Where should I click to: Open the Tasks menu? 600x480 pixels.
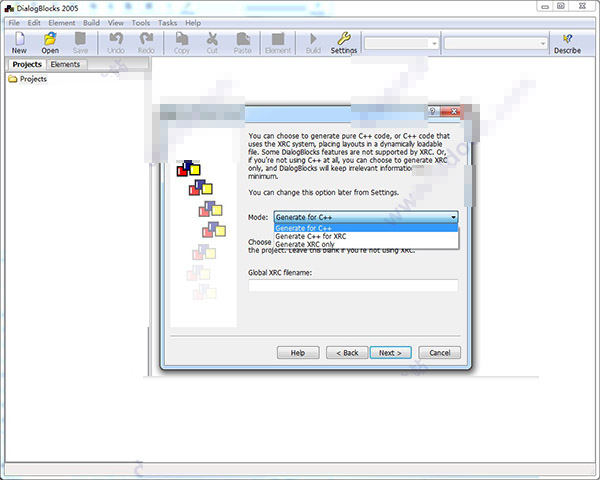pos(168,23)
